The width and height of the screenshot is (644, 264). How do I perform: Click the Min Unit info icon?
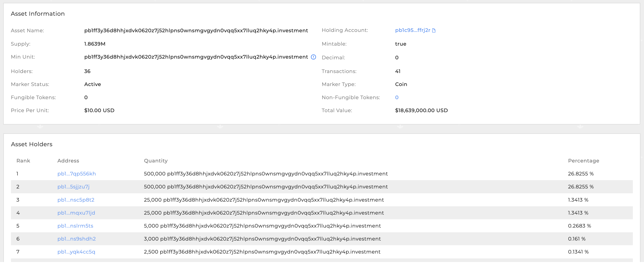click(313, 57)
